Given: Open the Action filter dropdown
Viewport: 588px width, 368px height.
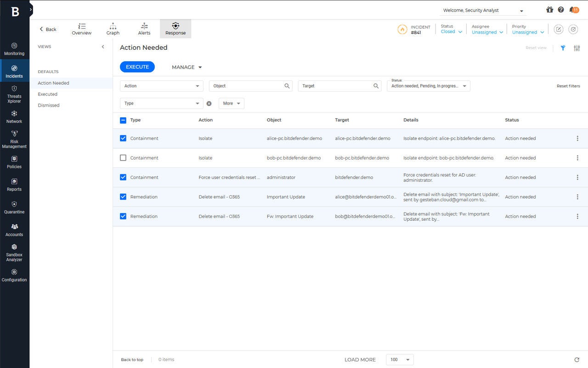Looking at the screenshot, I should 162,86.
